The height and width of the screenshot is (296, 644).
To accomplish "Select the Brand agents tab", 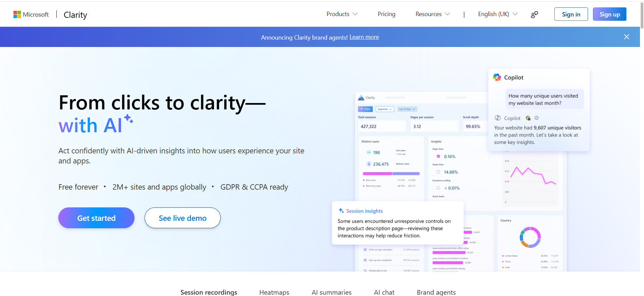I will [x=436, y=292].
